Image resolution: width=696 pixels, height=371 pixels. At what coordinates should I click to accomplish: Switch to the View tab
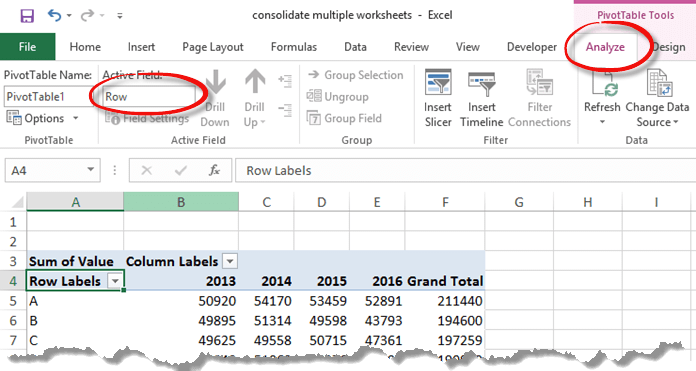coord(467,47)
